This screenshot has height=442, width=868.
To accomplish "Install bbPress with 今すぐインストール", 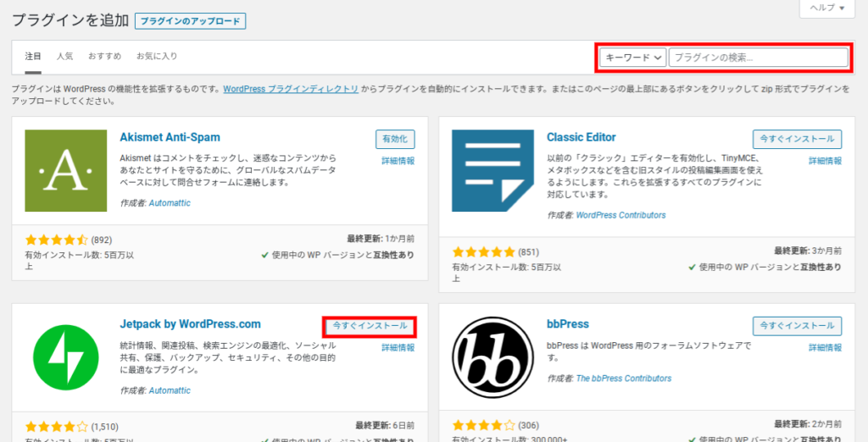I will point(797,326).
